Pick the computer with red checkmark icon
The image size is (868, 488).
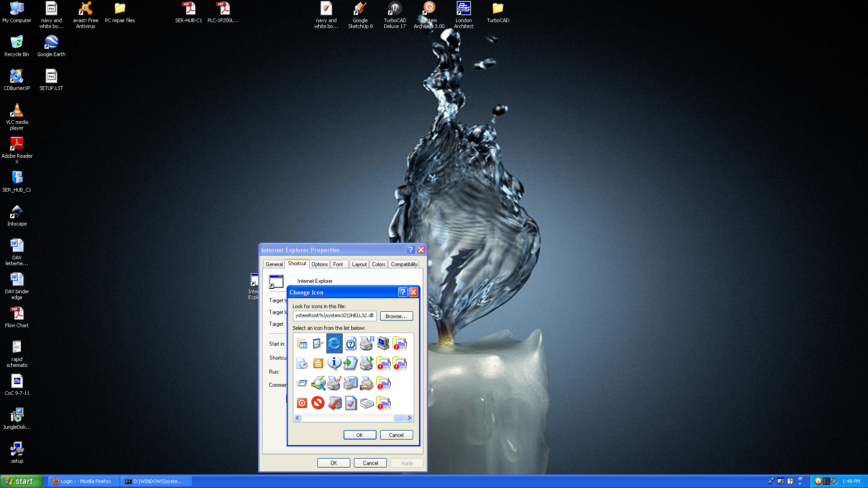pos(334,403)
